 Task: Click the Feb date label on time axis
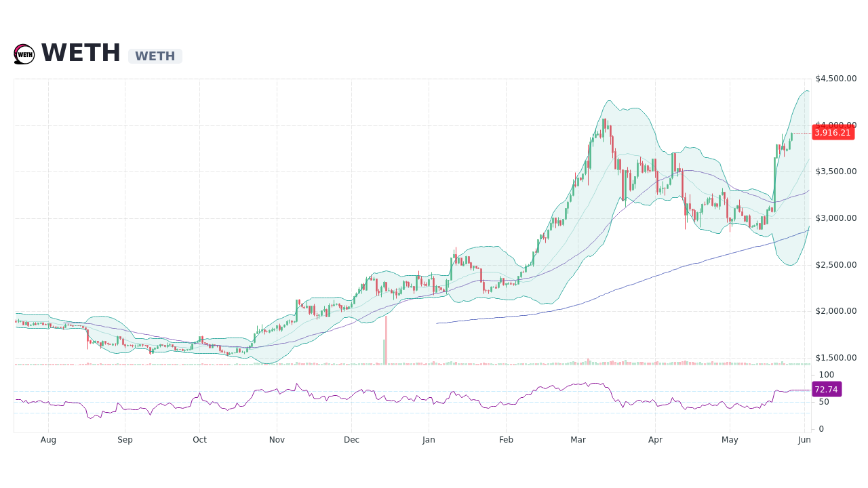[506, 440]
